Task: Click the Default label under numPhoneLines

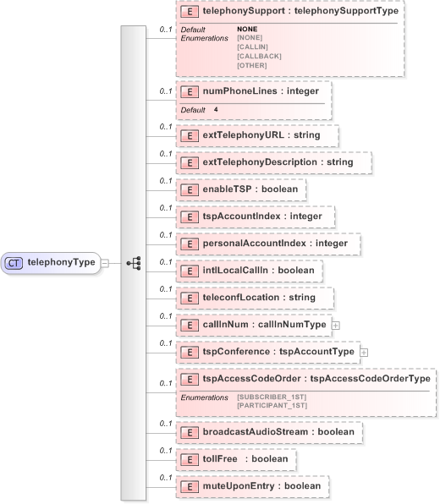Action: pos(193,110)
